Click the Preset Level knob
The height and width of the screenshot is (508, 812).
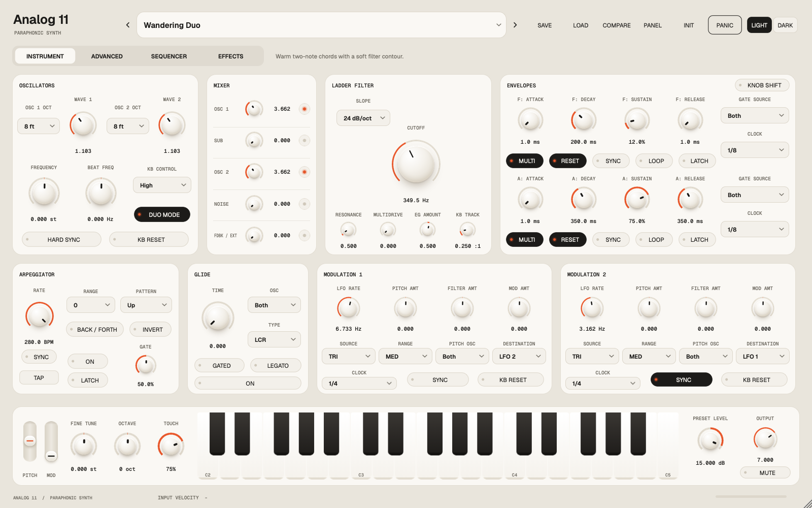tap(710, 440)
